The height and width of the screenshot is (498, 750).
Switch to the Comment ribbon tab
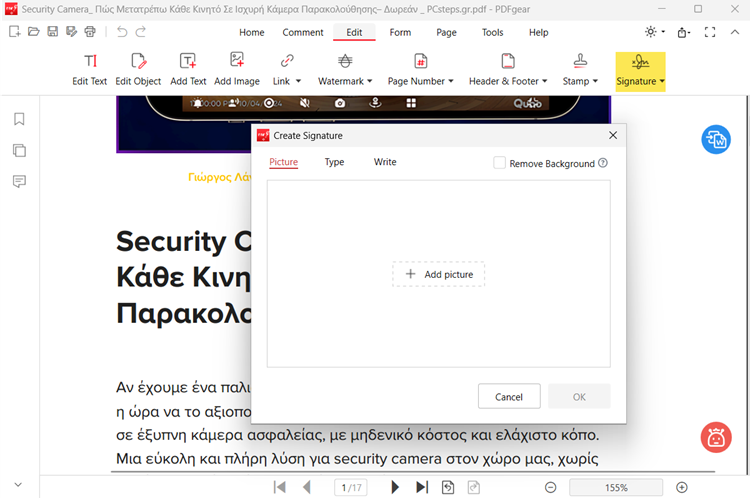click(x=303, y=33)
